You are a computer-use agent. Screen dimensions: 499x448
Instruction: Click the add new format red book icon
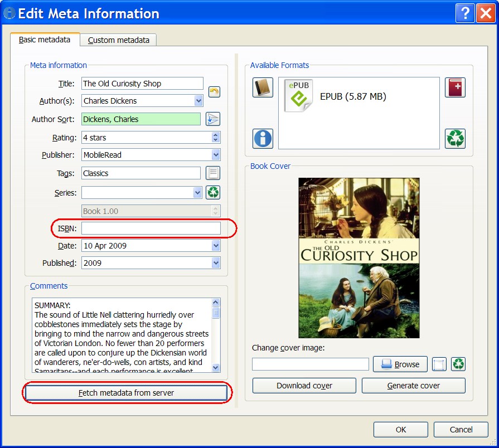point(455,87)
